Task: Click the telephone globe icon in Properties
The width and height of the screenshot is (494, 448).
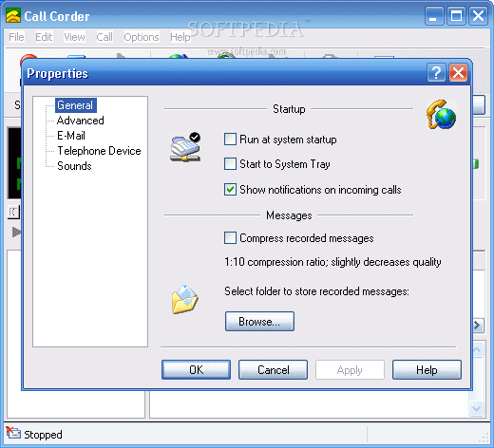Action: pos(442,115)
